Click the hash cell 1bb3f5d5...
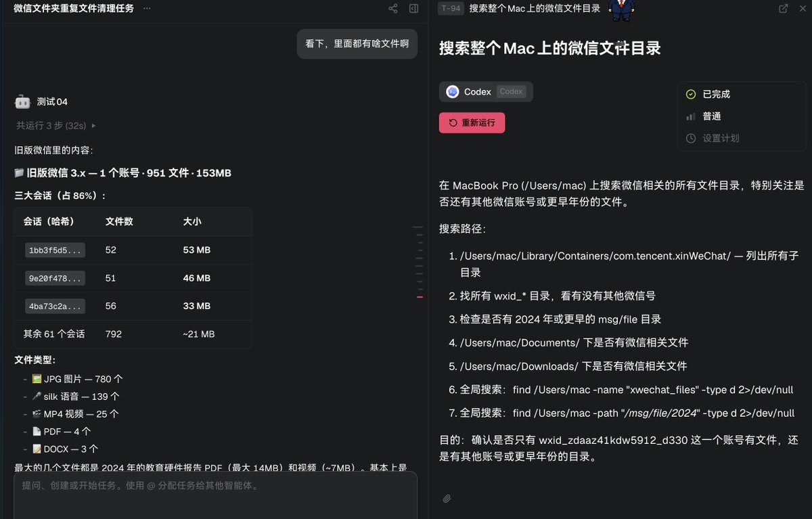The width and height of the screenshot is (812, 519). (55, 250)
